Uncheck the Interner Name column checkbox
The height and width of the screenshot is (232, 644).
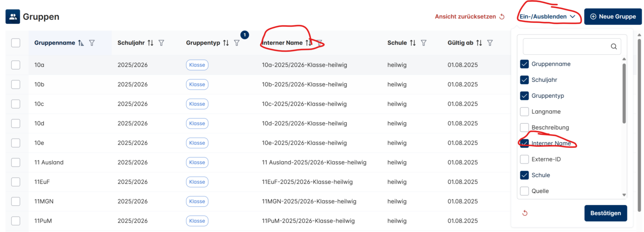pos(524,143)
